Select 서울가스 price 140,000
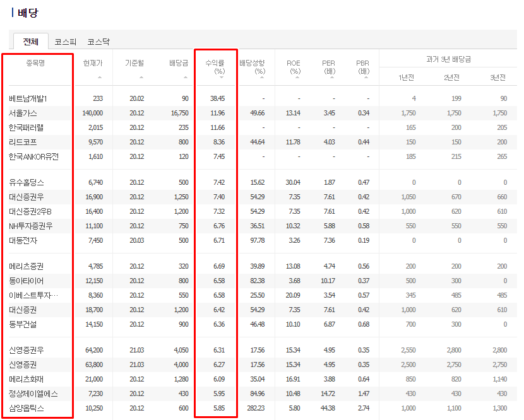Viewport: 524px width, 420px height. coord(93,113)
